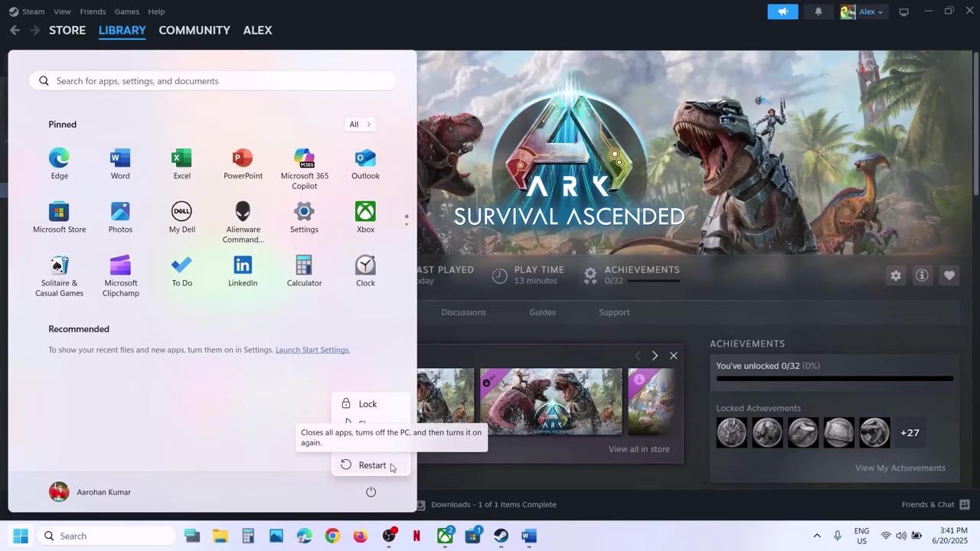Click the power button in Start menu
This screenshot has width=980, height=551.
[371, 492]
